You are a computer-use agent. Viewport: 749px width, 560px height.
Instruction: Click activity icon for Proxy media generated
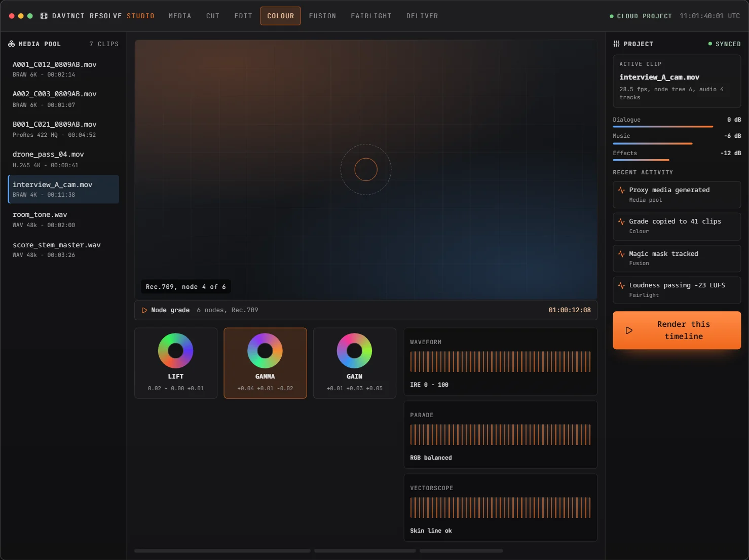[621, 190]
